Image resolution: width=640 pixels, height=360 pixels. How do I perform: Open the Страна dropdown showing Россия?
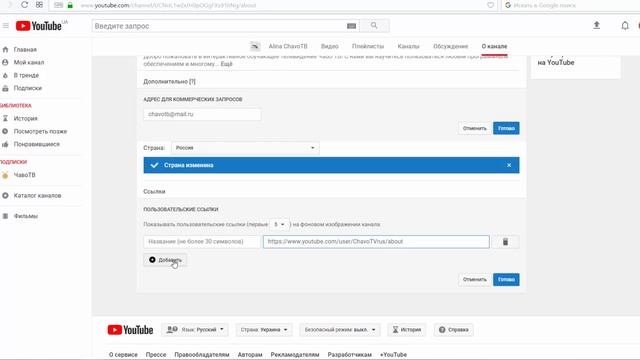tap(245, 148)
